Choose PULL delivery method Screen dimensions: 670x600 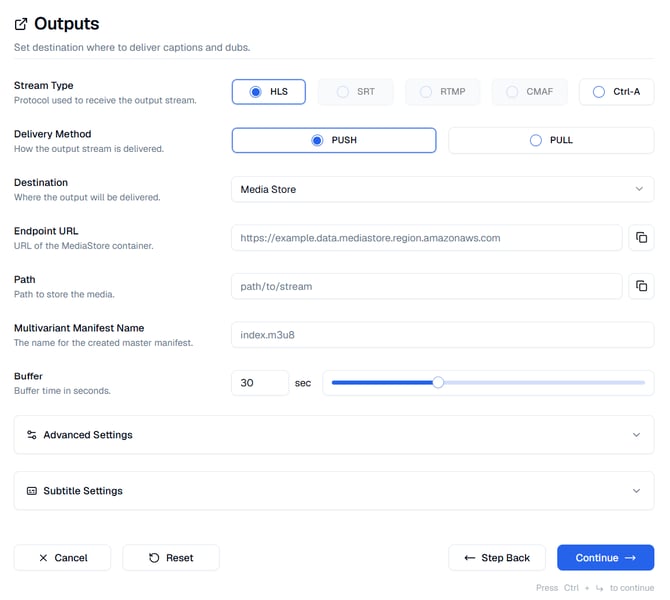click(x=551, y=140)
